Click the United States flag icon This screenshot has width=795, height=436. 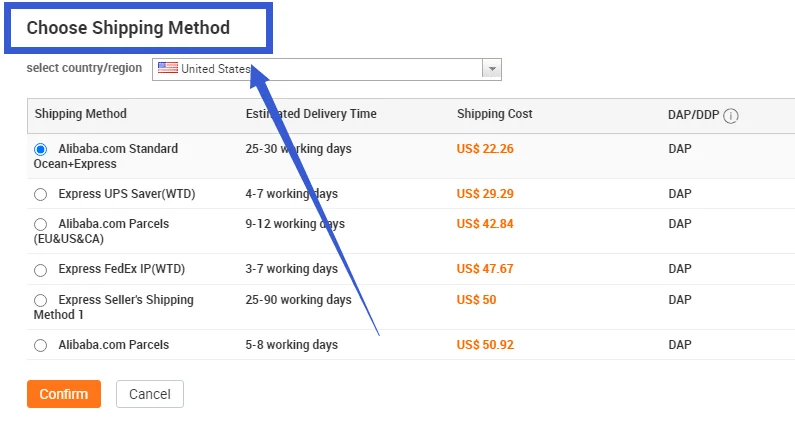click(167, 68)
